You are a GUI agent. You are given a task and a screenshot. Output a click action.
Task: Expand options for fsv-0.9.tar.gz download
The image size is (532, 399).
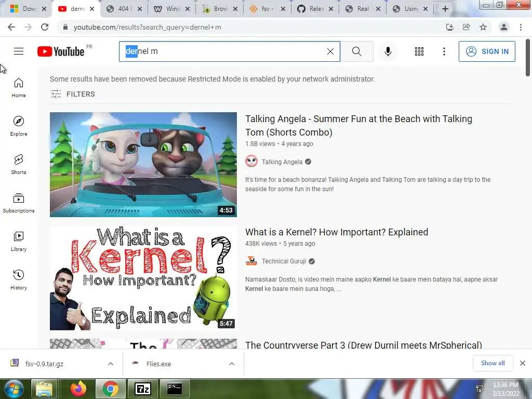click(111, 364)
